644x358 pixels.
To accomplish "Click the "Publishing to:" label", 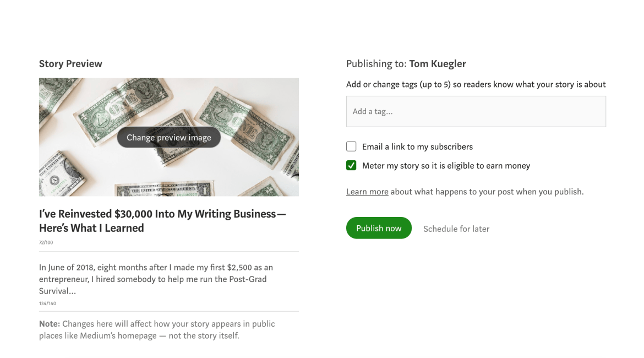I will point(376,64).
